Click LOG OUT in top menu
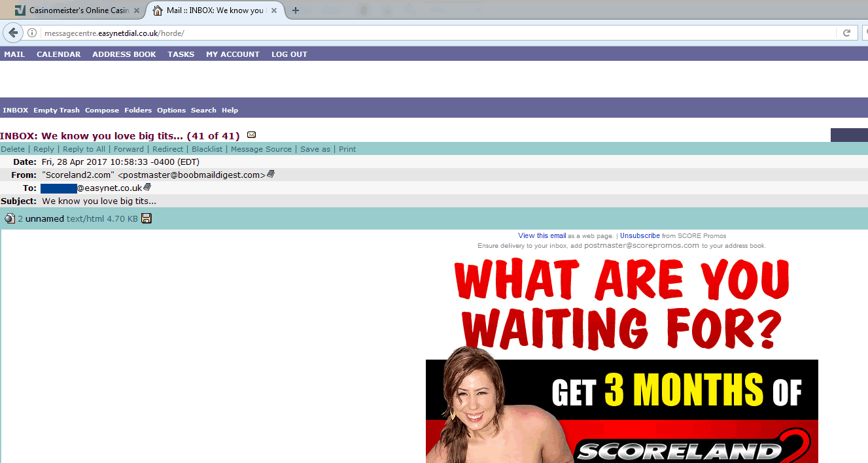 coord(289,54)
